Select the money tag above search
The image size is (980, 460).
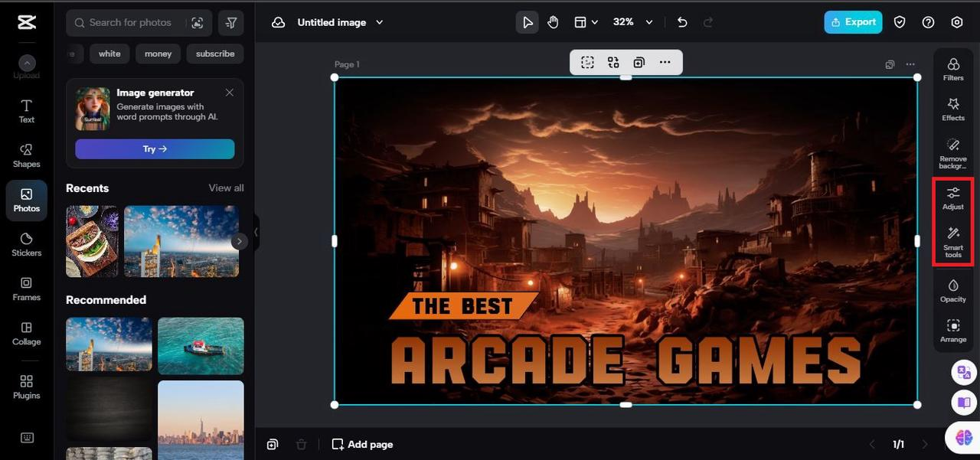(x=158, y=54)
